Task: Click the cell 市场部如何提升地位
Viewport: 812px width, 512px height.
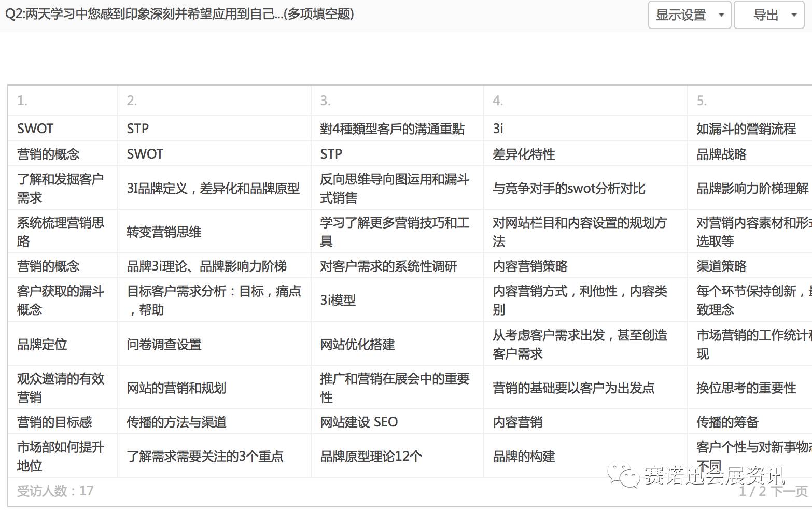Action: [63, 456]
